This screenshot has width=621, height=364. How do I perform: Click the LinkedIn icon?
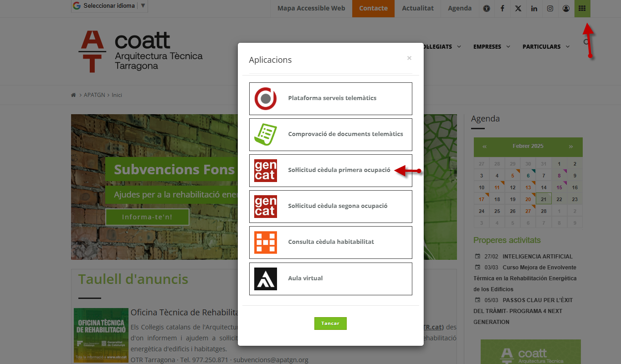534,8
